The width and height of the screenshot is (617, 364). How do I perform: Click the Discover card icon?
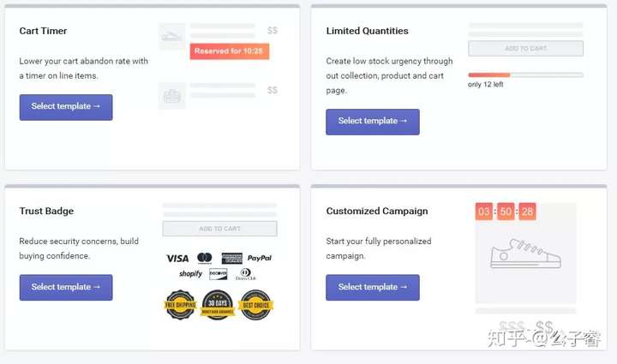(x=218, y=273)
